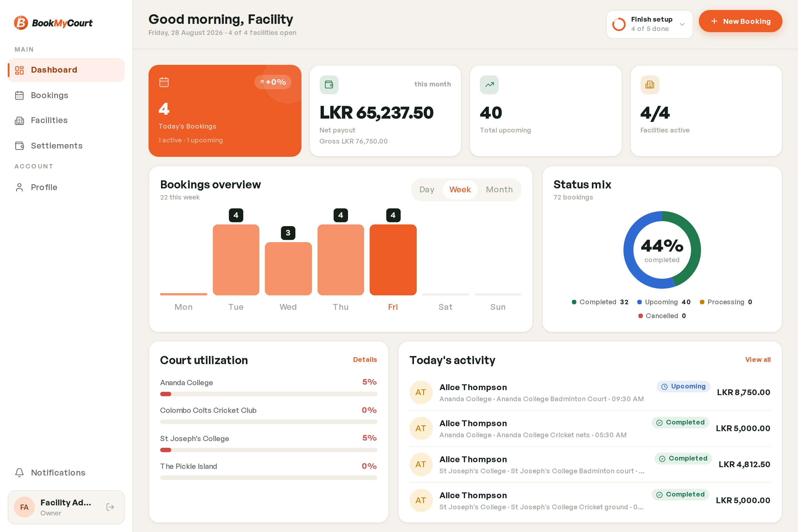Click the BookMyCourt logo icon
Screen dimensions: 798x532
click(x=21, y=23)
